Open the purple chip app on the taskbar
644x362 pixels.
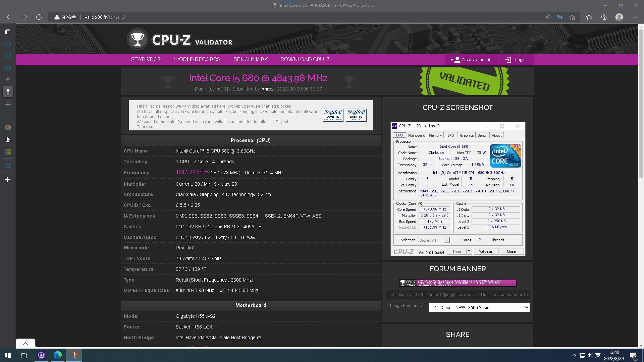41,355
